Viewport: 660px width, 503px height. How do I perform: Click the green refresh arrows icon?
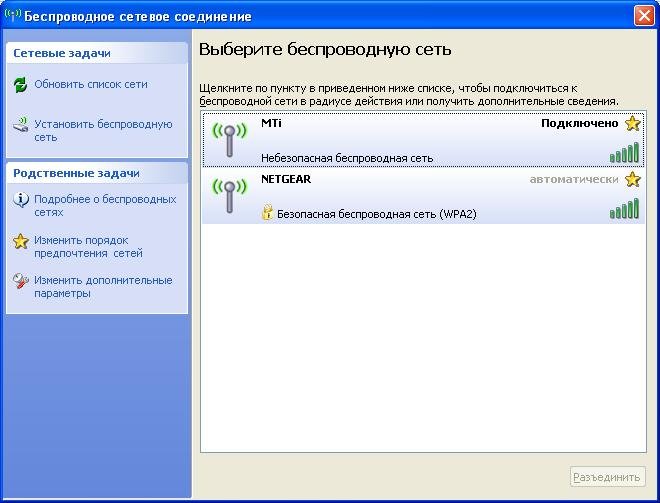point(20,85)
